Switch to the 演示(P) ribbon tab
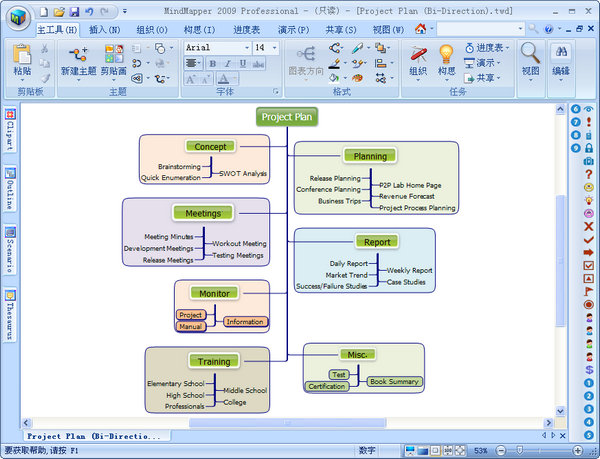This screenshot has width=600, height=459. pyautogui.click(x=290, y=29)
